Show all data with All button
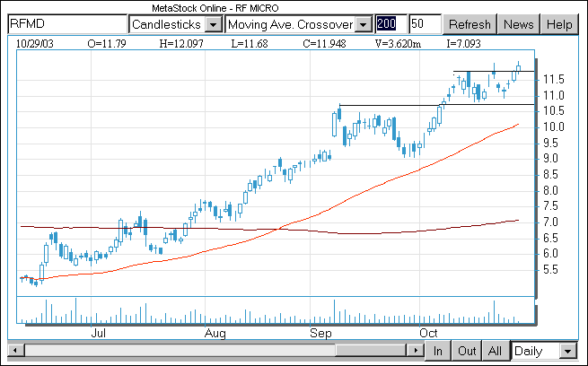Viewport: 588px width, 366px height. (495, 351)
